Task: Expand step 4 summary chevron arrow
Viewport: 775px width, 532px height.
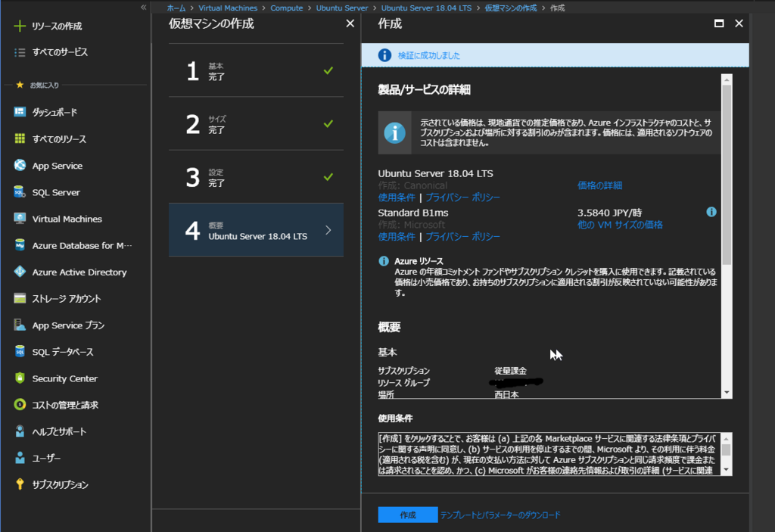Action: pos(328,230)
